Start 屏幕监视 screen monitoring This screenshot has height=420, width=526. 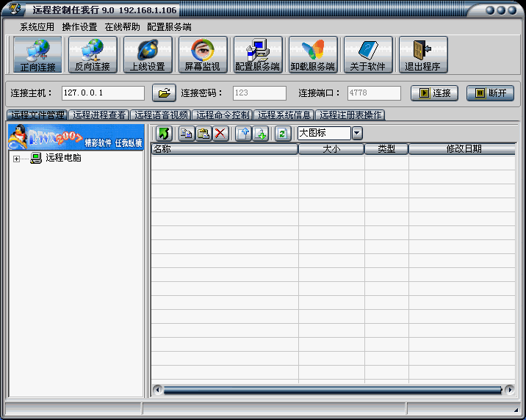pos(203,55)
